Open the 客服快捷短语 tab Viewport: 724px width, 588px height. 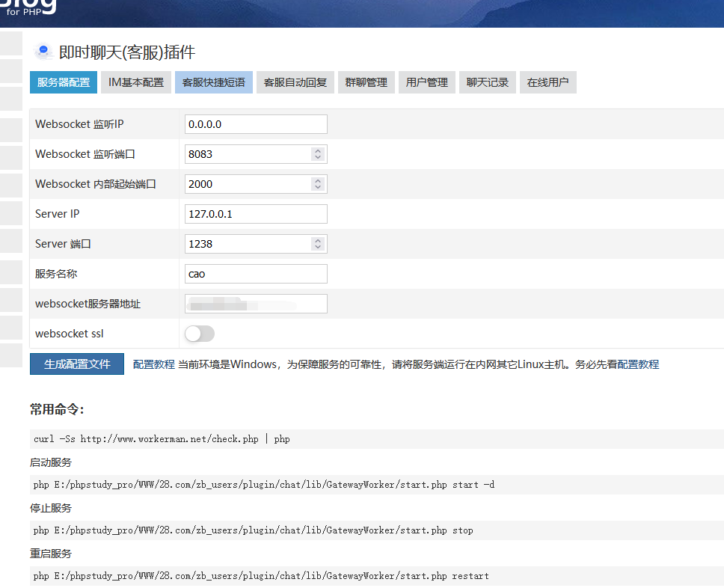click(x=214, y=82)
